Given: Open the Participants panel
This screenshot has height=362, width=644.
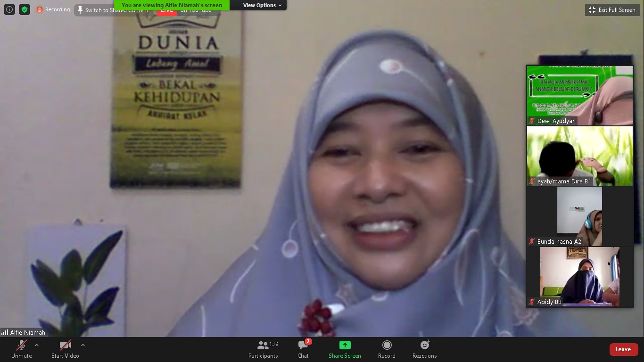Looking at the screenshot, I should pos(263,349).
